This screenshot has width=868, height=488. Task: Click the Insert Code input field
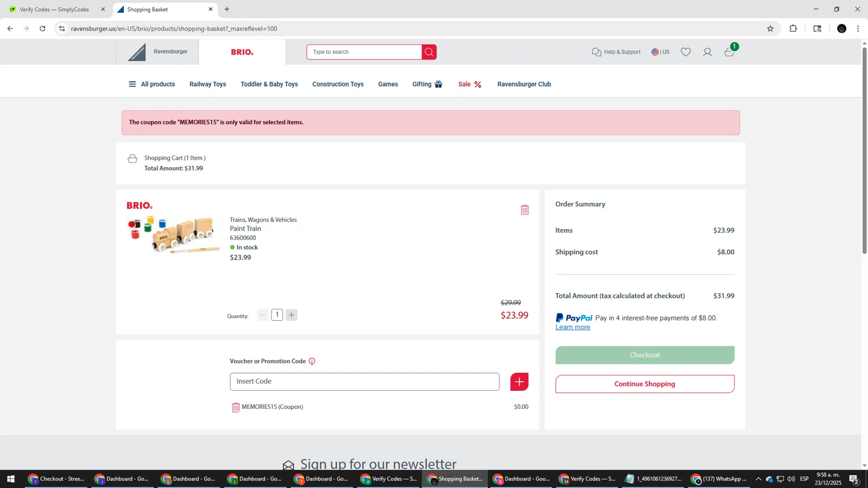coord(365,382)
